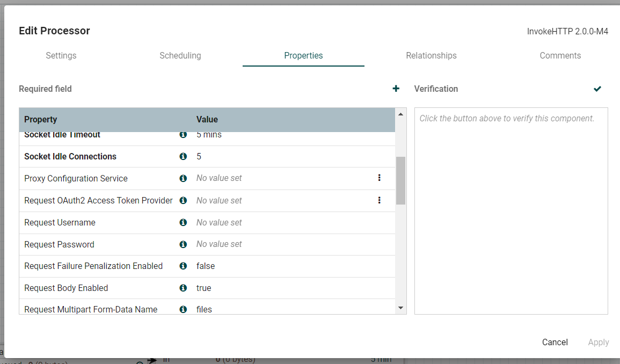Switch to the Settings tab

point(61,56)
